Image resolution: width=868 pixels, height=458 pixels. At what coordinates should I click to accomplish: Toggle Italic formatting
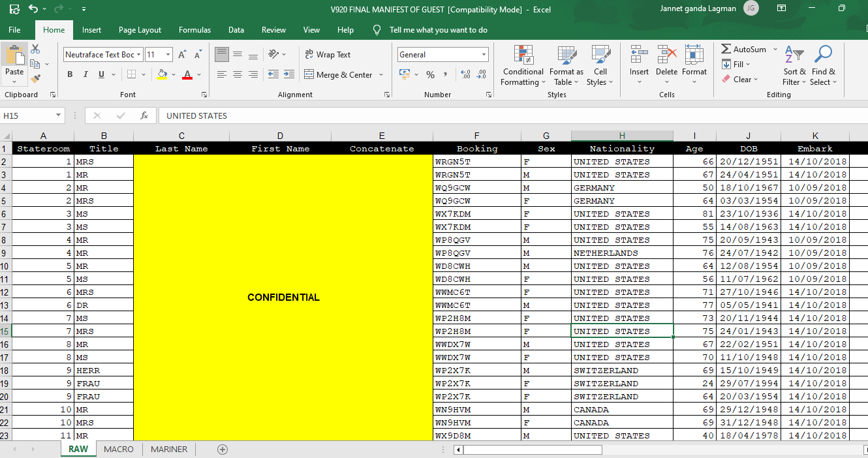(x=86, y=75)
